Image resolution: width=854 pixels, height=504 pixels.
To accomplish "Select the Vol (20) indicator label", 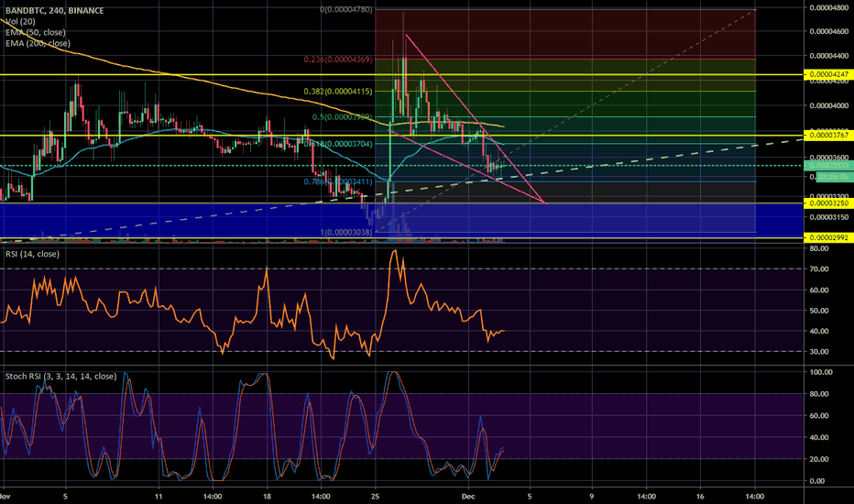I will (21, 21).
